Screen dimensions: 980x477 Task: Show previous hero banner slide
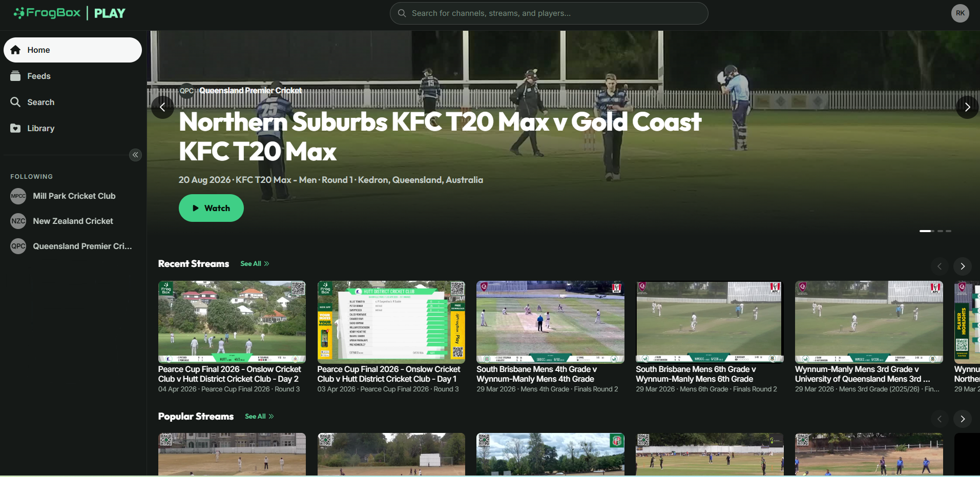click(163, 107)
